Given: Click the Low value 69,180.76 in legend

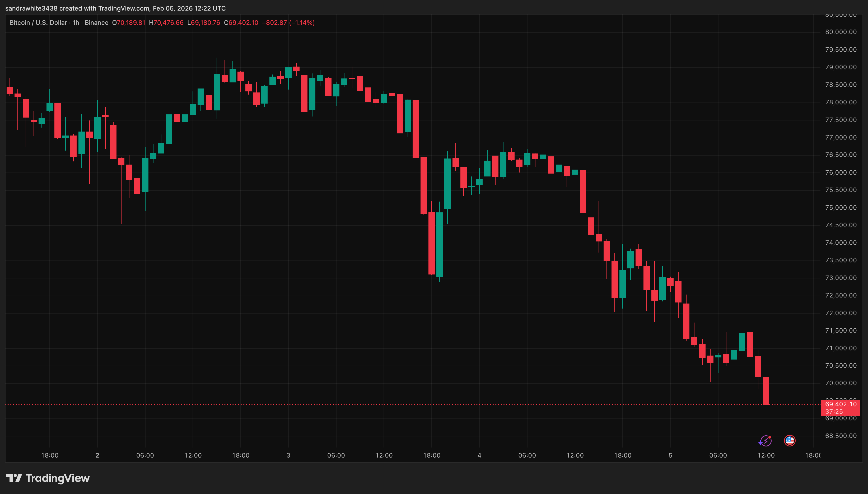Looking at the screenshot, I should coord(206,23).
